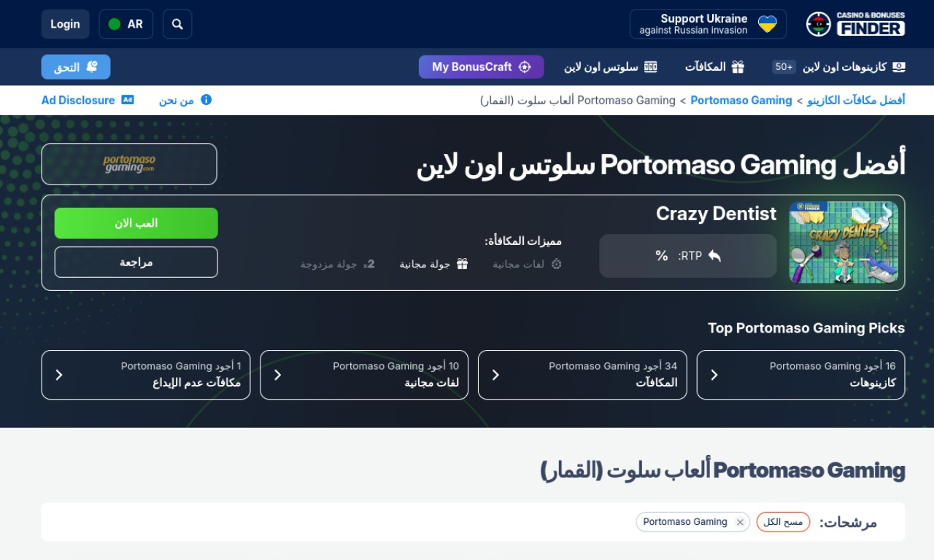Open سلوتس اون لاين menu
The image size is (934, 560).
pos(611,67)
